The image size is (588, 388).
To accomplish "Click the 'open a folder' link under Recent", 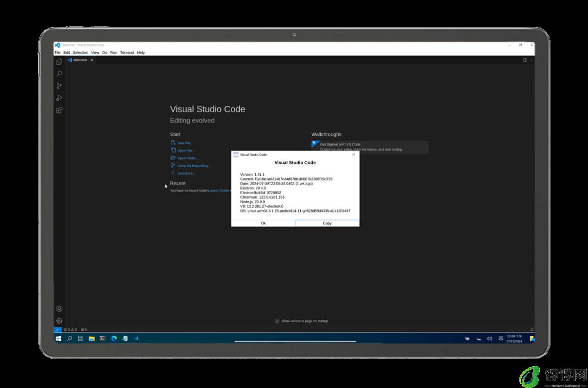I will (x=220, y=190).
